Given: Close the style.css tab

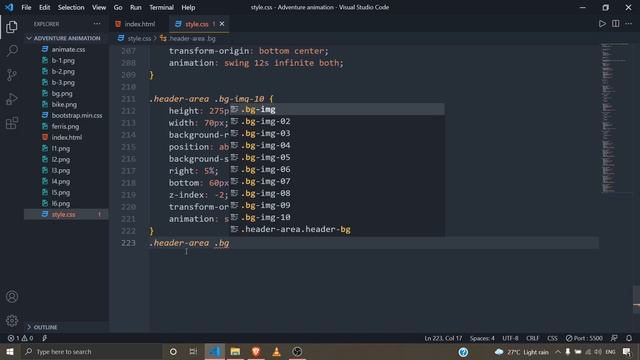Looking at the screenshot, I should [x=222, y=24].
